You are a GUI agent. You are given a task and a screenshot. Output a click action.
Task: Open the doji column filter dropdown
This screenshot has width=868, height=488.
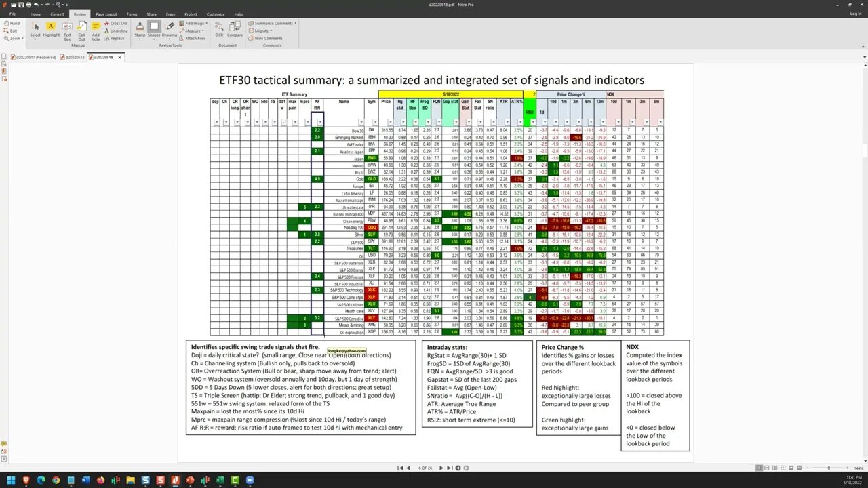217,123
